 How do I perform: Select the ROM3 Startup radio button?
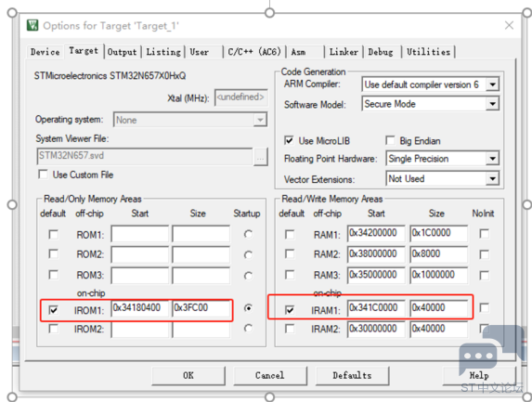click(248, 276)
